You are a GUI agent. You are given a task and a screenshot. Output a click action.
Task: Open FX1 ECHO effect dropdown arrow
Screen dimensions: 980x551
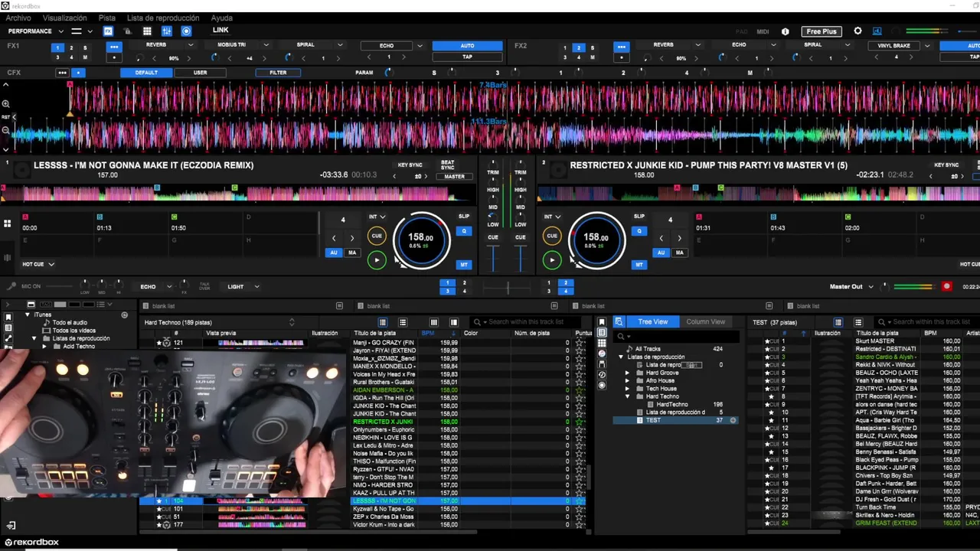(420, 46)
